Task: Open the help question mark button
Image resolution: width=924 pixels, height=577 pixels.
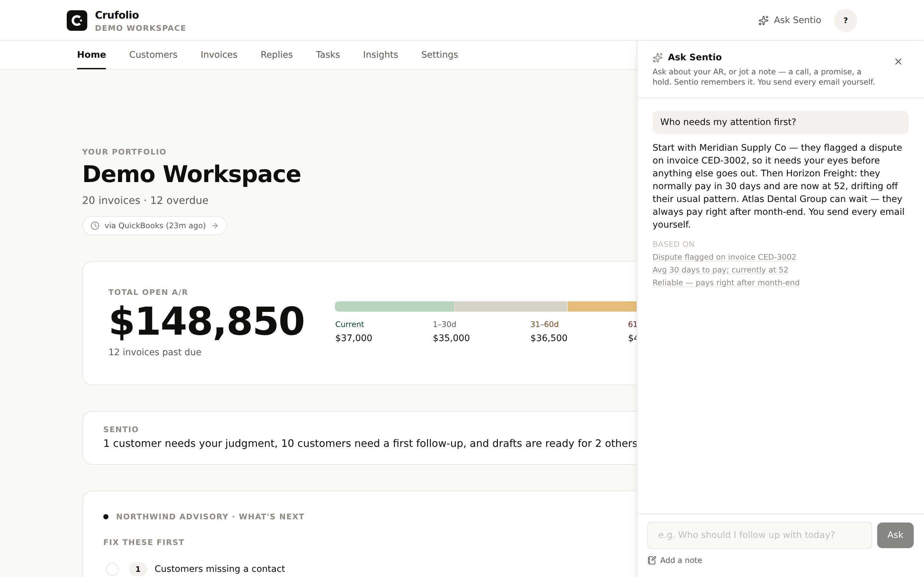Action: tap(845, 20)
